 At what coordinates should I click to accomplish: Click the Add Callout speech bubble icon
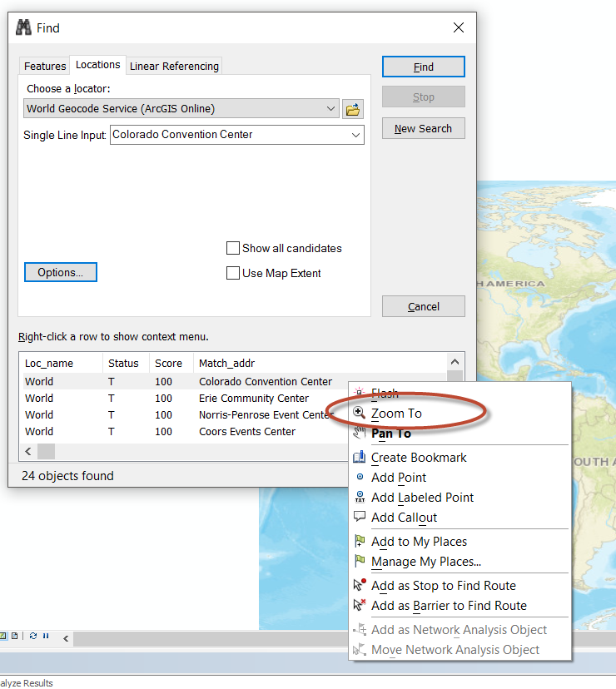(360, 516)
